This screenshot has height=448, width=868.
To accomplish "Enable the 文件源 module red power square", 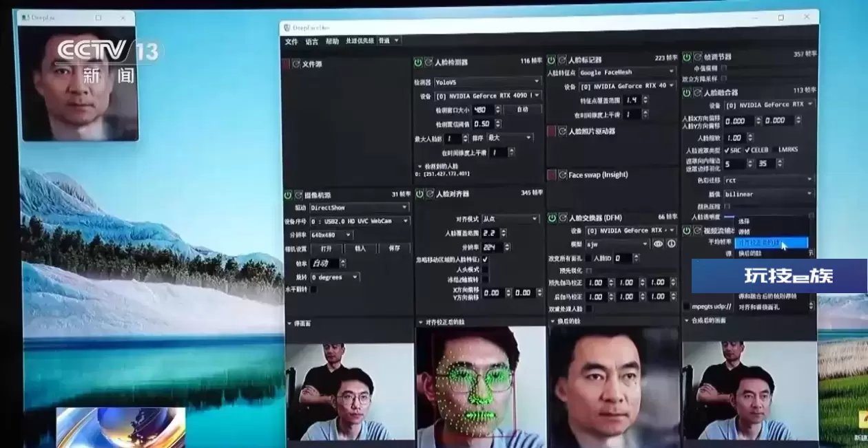I will (x=286, y=64).
